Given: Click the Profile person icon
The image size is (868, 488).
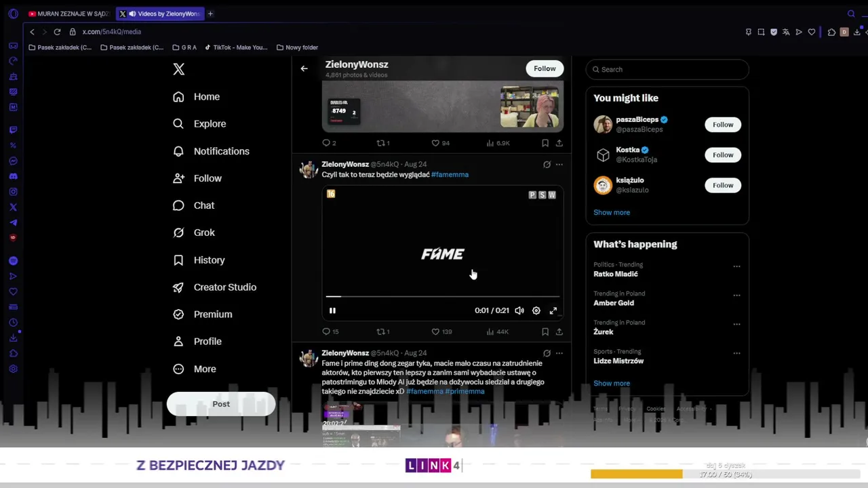Looking at the screenshot, I should (x=178, y=342).
